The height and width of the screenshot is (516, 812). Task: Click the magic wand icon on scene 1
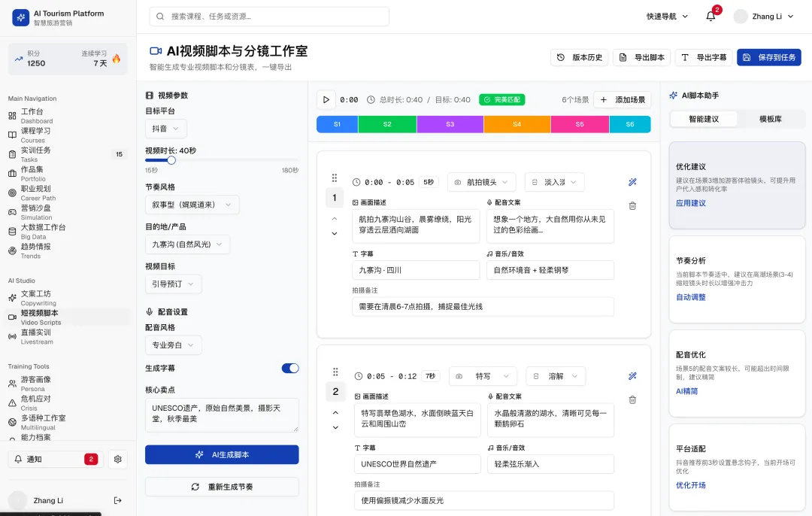tap(632, 182)
